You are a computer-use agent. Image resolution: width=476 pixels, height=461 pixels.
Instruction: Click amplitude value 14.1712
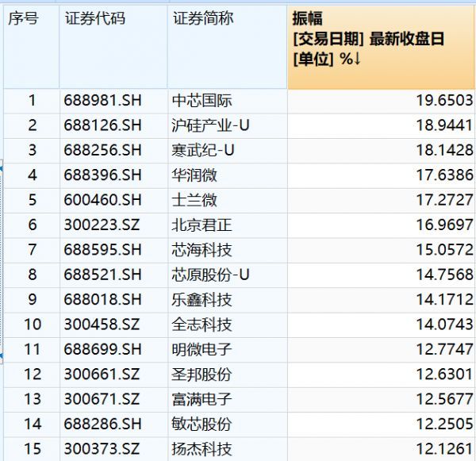coord(444,300)
